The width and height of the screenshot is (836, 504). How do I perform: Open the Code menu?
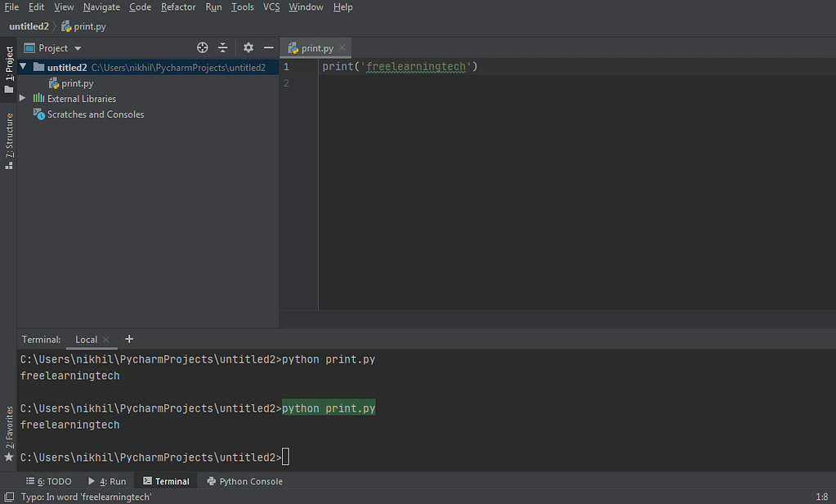tap(141, 7)
